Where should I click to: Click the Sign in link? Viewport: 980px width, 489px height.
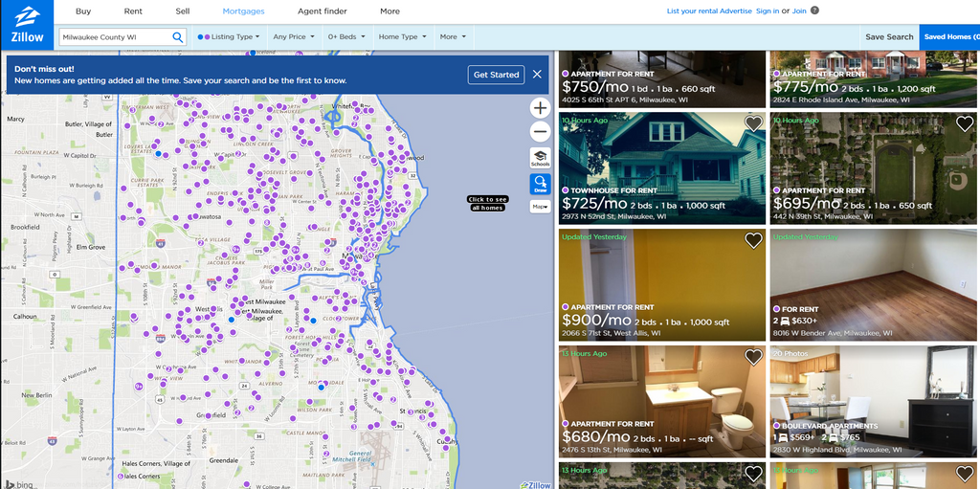[768, 11]
